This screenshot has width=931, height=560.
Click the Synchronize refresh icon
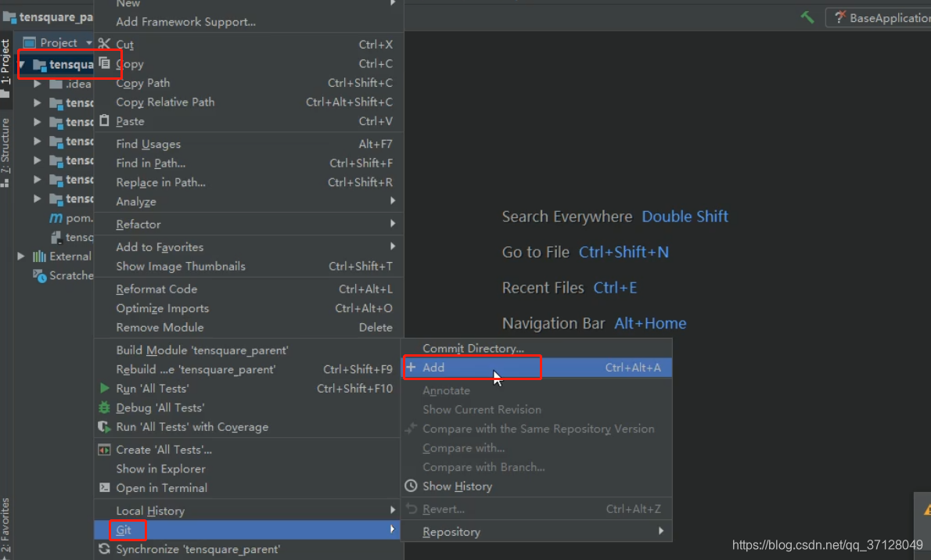point(105,549)
